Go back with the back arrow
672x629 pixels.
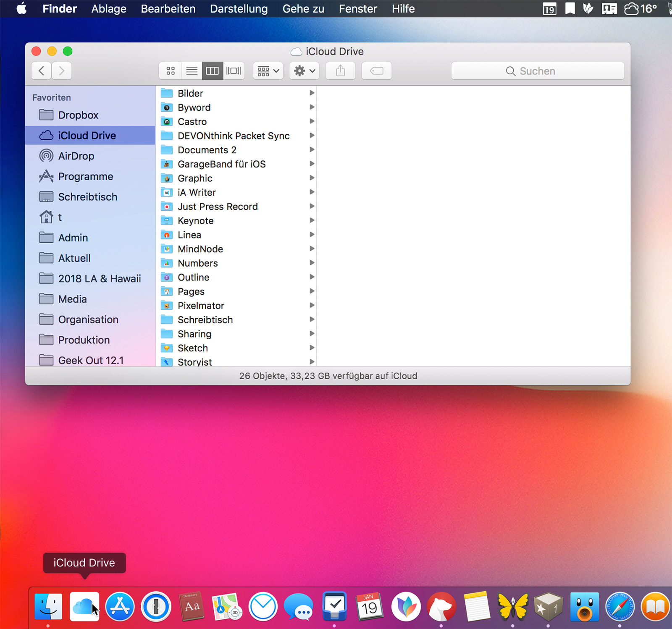click(x=42, y=71)
